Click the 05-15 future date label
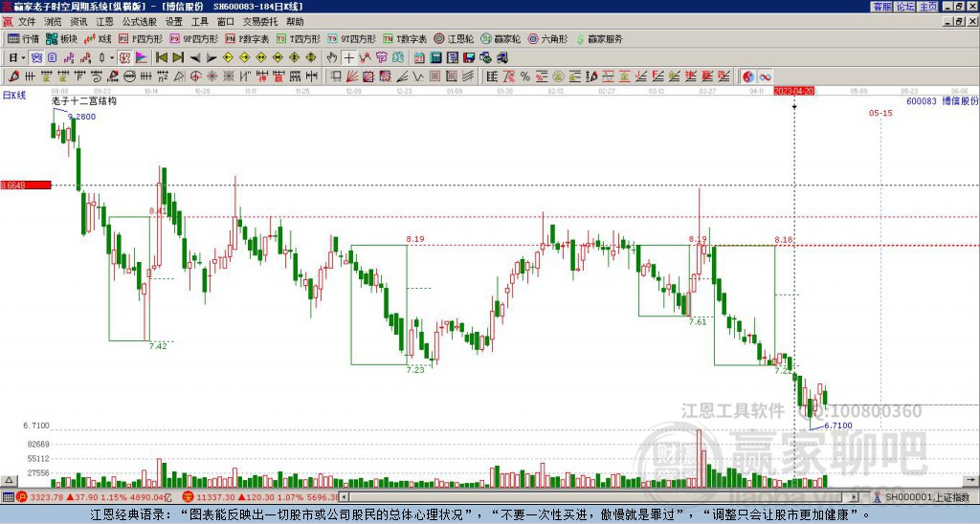 tap(880, 113)
